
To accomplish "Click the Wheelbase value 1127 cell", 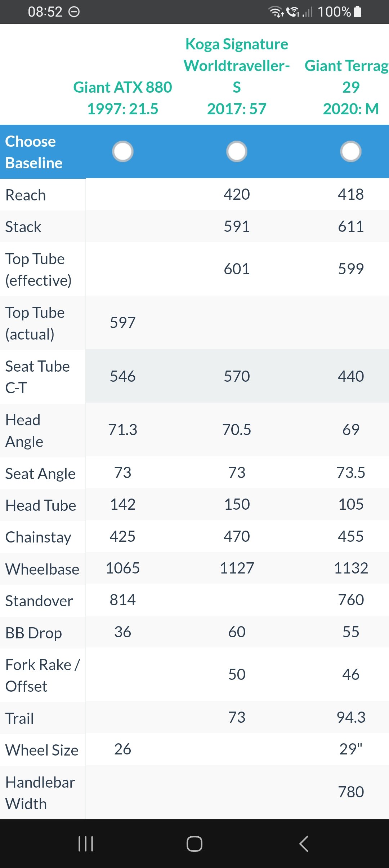I will pyautogui.click(x=237, y=568).
